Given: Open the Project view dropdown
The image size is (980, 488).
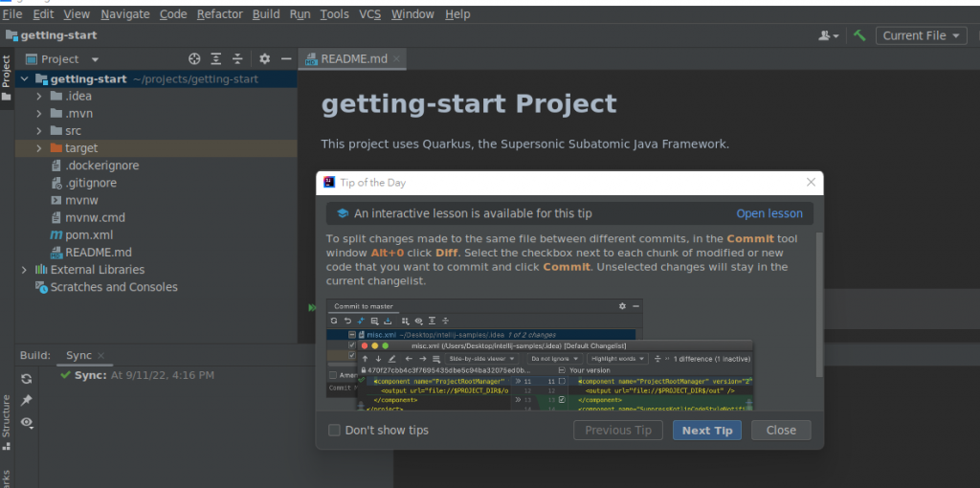Looking at the screenshot, I should 95,59.
